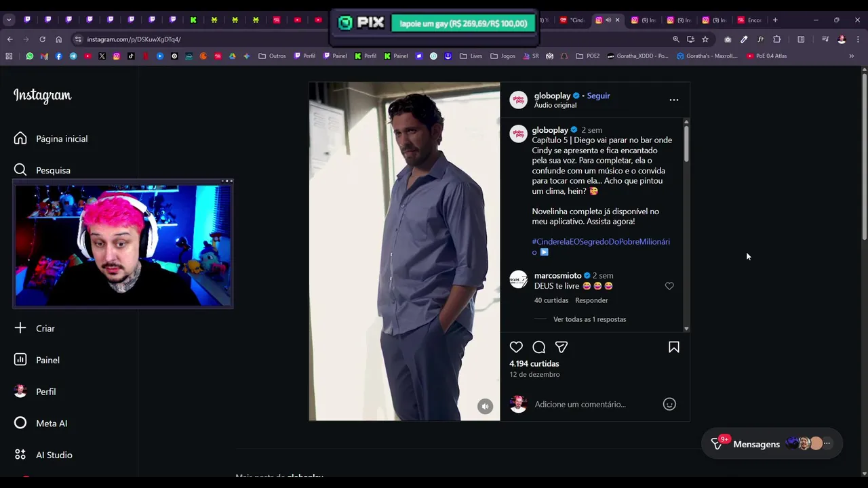Open PoE 0.4 Atlas bookmark

766,56
